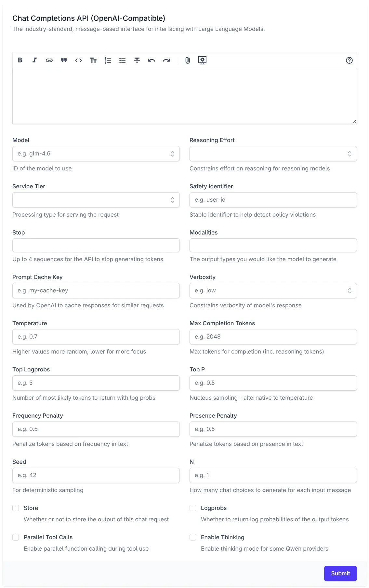This screenshot has height=588, width=369.
Task: Toggle bold formatting in the editor toolbar
Action: [20, 60]
